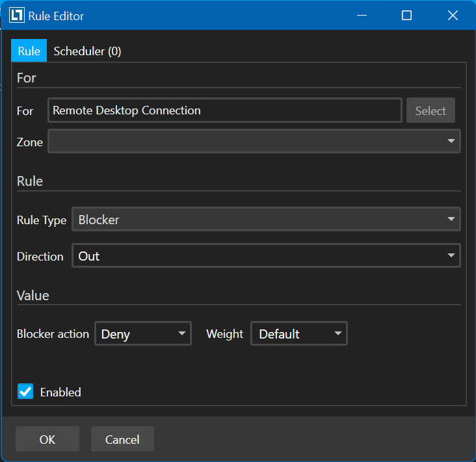Confirm the rule with the OK button

(47, 440)
